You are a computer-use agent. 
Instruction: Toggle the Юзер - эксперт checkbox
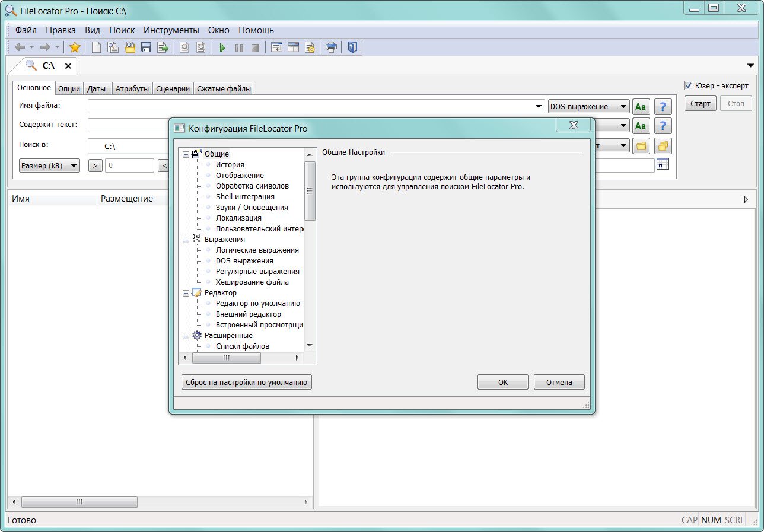click(x=689, y=85)
